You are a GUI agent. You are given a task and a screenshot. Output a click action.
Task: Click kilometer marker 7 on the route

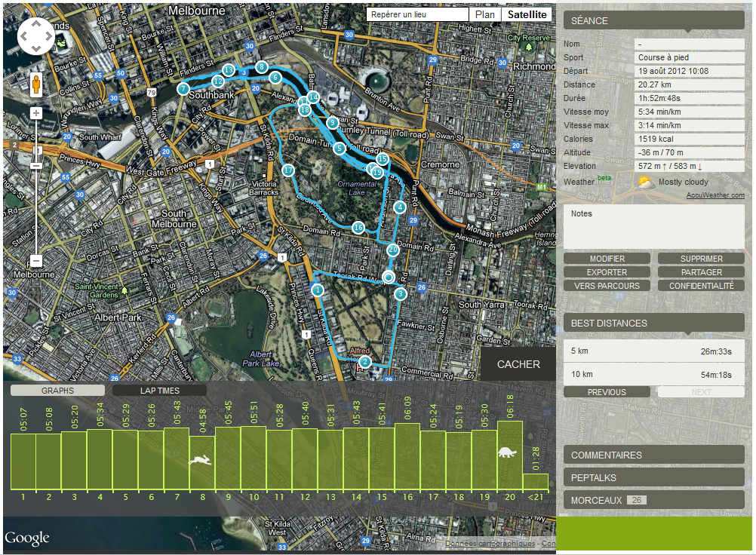click(183, 89)
